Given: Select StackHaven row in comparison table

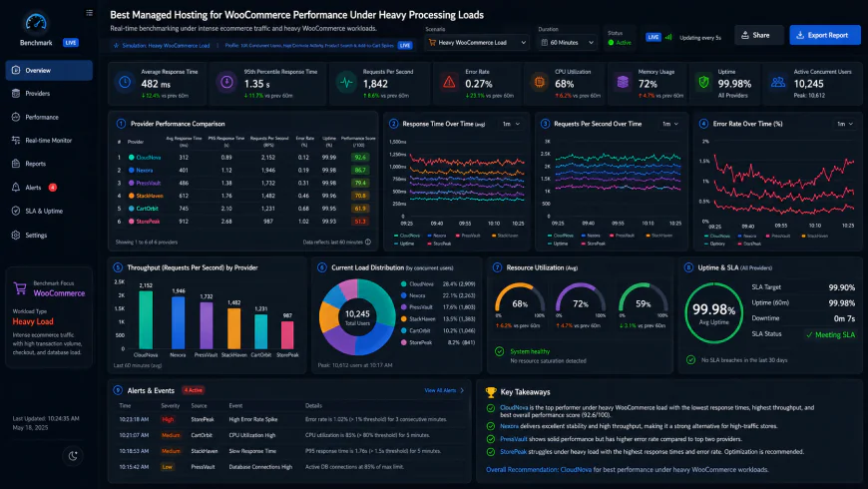Looking at the screenshot, I should (243, 196).
